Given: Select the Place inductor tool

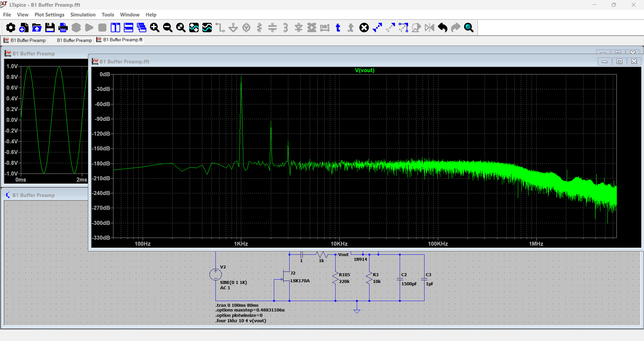Looking at the screenshot, I should pyautogui.click(x=286, y=28).
